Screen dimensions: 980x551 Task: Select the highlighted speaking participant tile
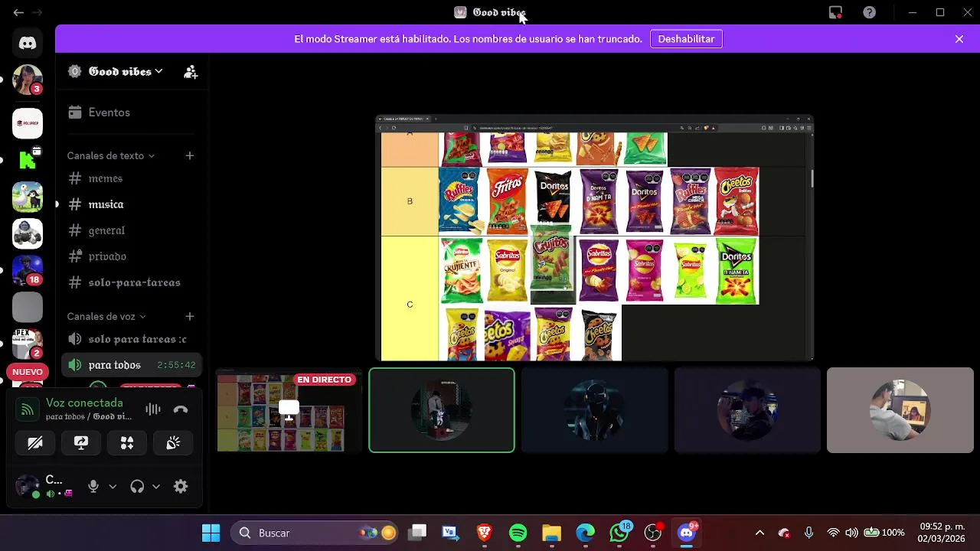[x=442, y=410]
